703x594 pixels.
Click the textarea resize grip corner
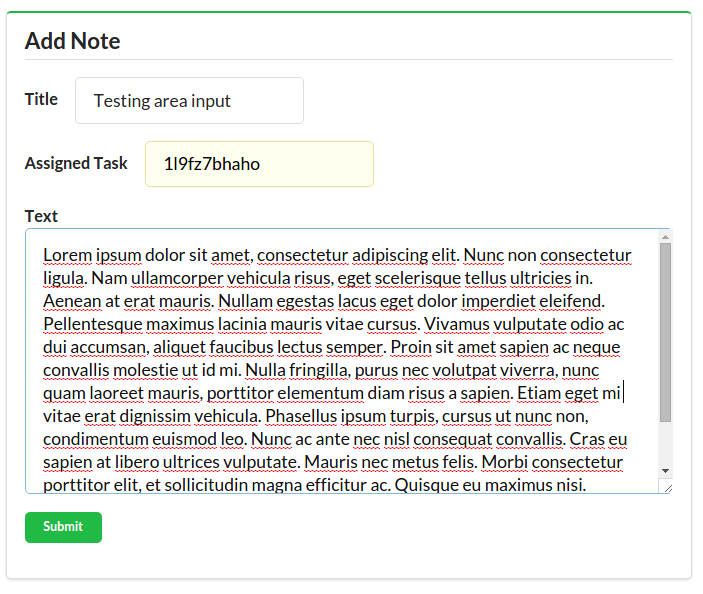point(666,486)
